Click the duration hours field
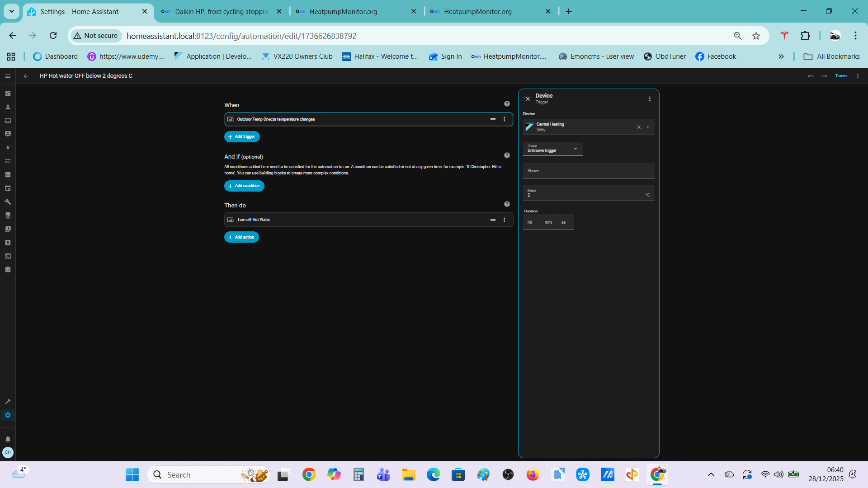The image size is (868, 488). [530, 222]
